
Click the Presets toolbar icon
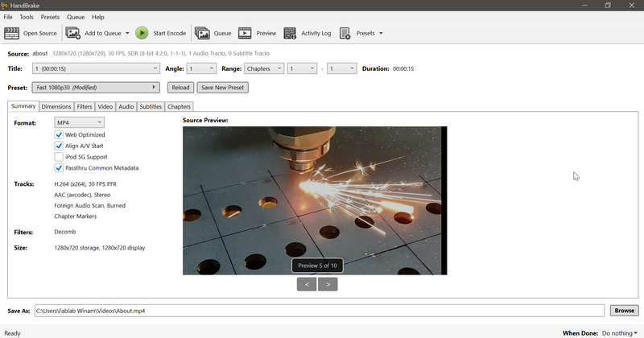point(345,33)
